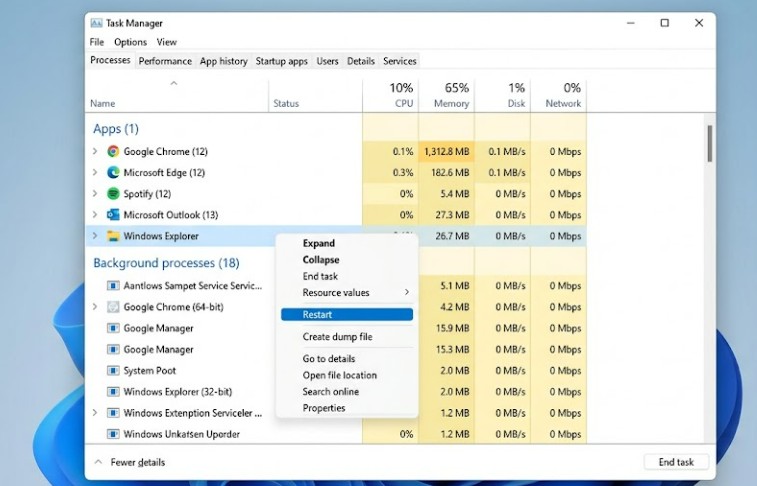Sort by the Name column header
Image resolution: width=757 pixels, height=486 pixels.
(103, 103)
